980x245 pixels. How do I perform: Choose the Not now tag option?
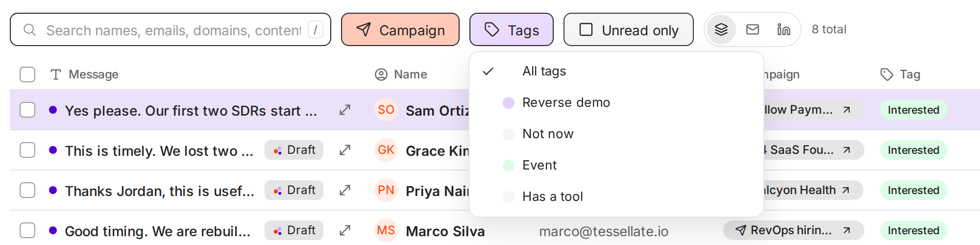click(x=616, y=134)
